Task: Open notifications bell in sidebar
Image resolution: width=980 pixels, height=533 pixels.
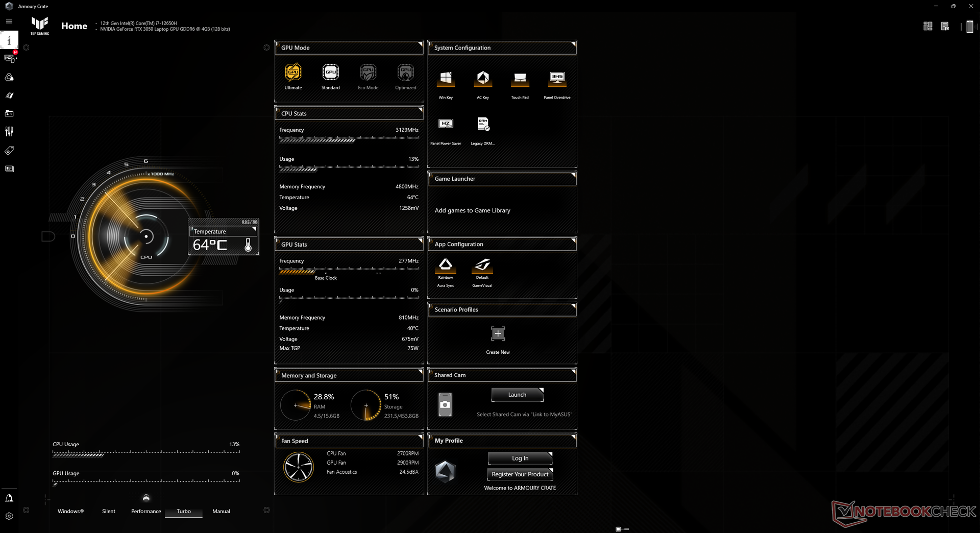Action: click(9, 498)
